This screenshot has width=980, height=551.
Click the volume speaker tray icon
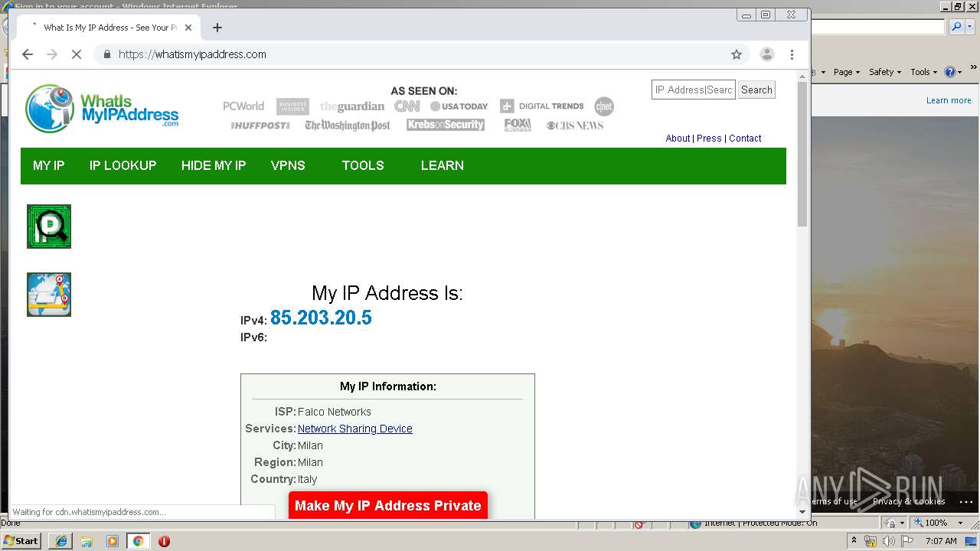pyautogui.click(x=888, y=541)
